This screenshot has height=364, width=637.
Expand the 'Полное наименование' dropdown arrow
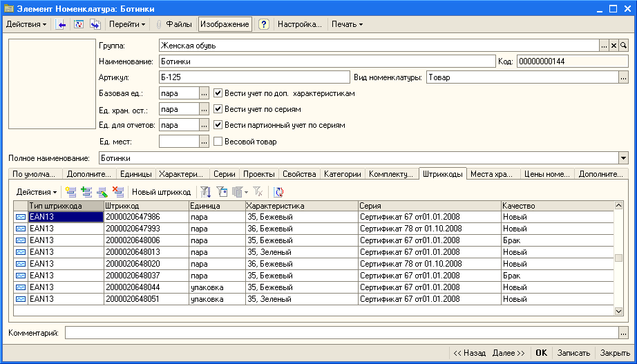(623, 157)
